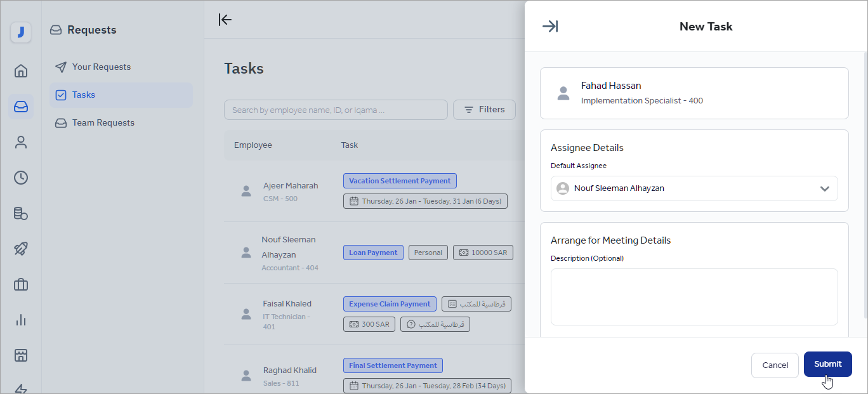This screenshot has width=868, height=394.
Task: Expand the Vacation Settlement Payment task chip
Action: (x=400, y=180)
